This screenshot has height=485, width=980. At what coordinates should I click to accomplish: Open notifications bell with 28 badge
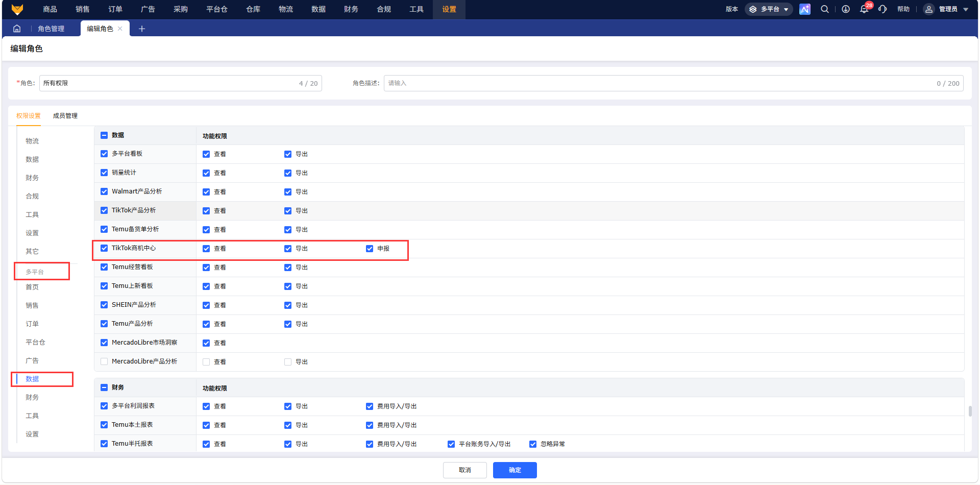(864, 9)
